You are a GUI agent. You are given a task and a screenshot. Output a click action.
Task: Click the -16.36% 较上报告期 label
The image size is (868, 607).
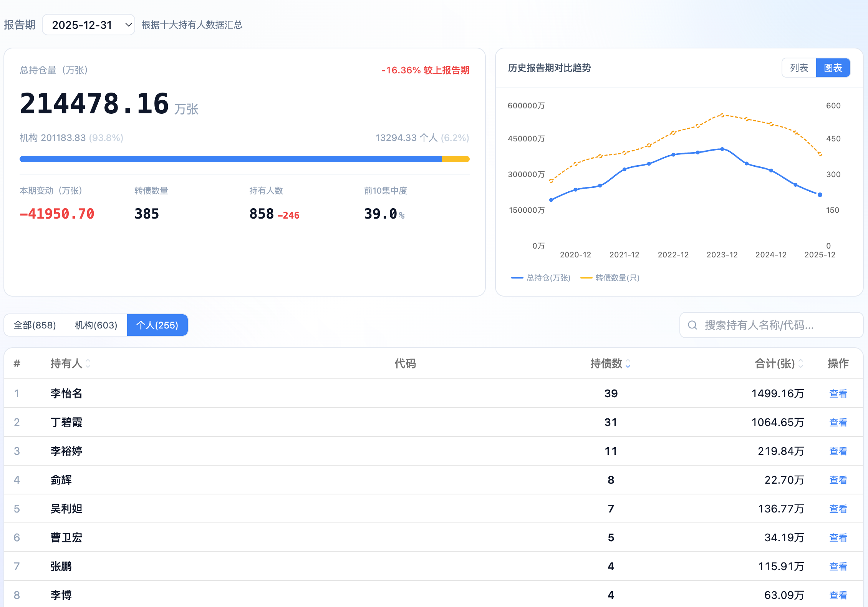click(425, 70)
